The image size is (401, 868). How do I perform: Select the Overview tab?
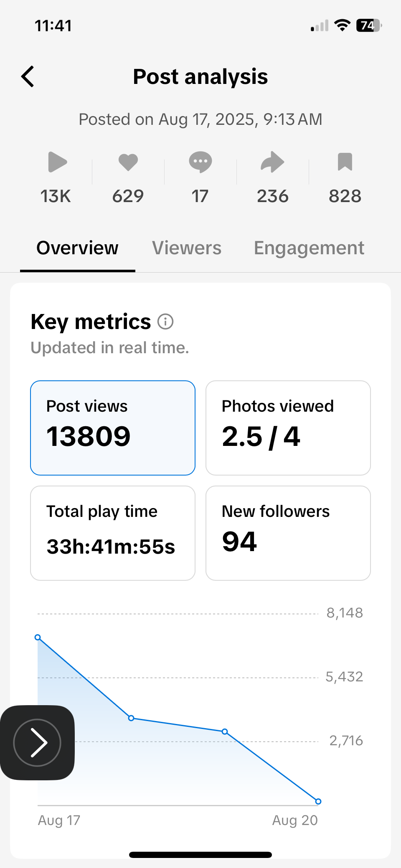77,248
